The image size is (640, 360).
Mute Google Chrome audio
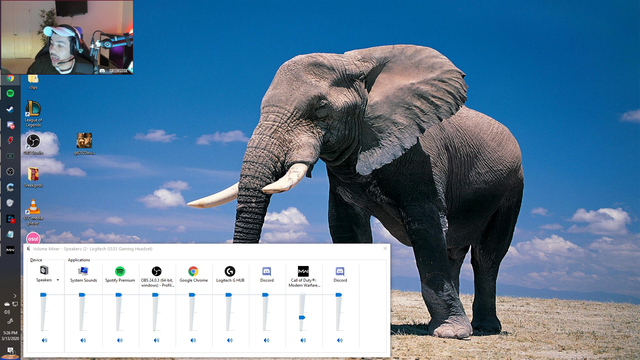[x=193, y=340]
